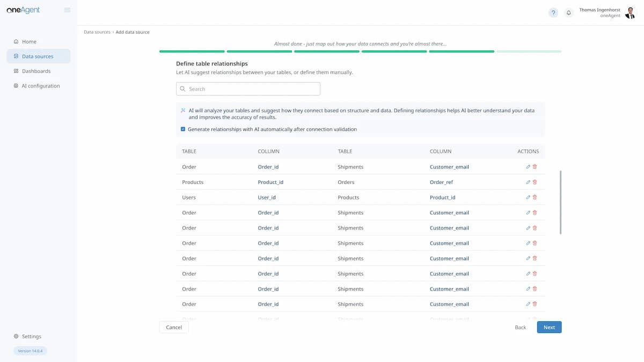The image size is (644, 362).
Task: Click the help question mark icon
Action: (553, 13)
